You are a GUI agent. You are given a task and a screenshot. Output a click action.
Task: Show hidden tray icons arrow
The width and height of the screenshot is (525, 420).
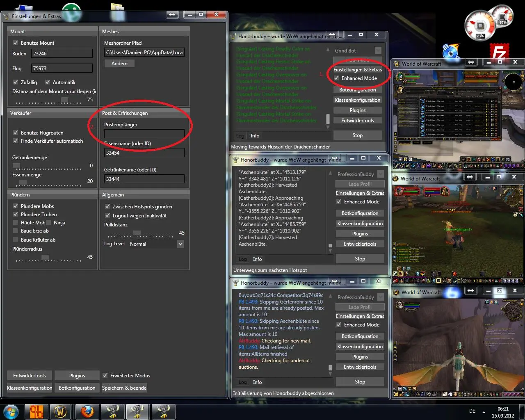484,412
